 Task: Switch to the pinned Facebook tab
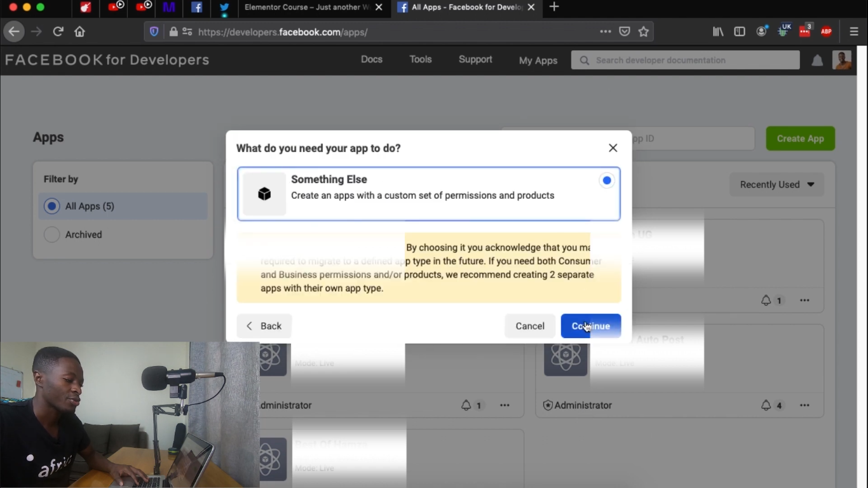pyautogui.click(x=197, y=8)
